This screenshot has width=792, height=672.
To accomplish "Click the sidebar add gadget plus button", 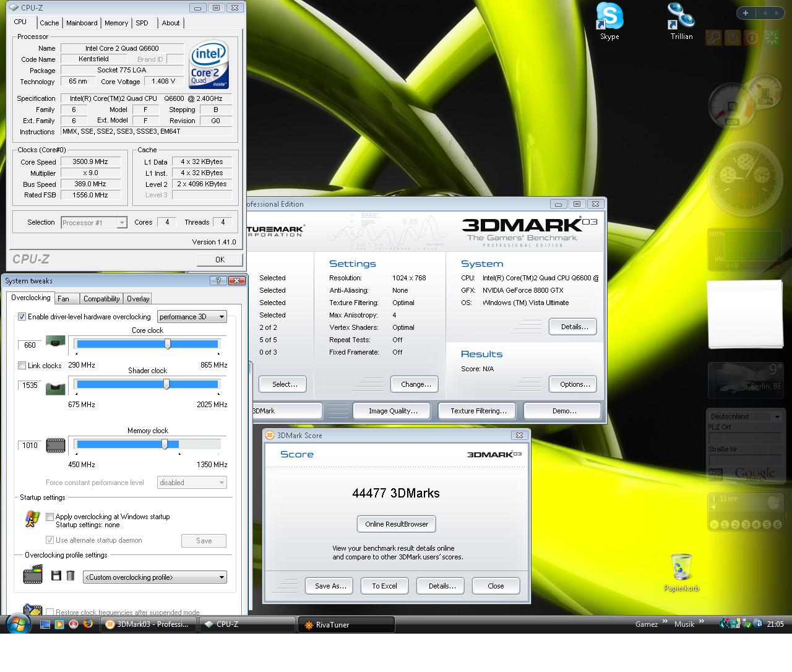I will [x=745, y=12].
